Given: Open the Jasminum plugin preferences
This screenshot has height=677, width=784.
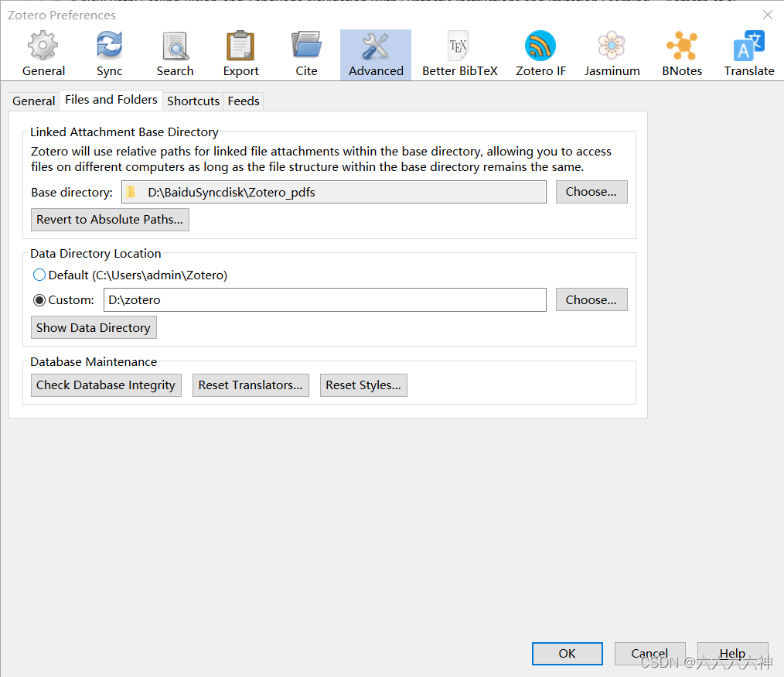Looking at the screenshot, I should tap(612, 54).
